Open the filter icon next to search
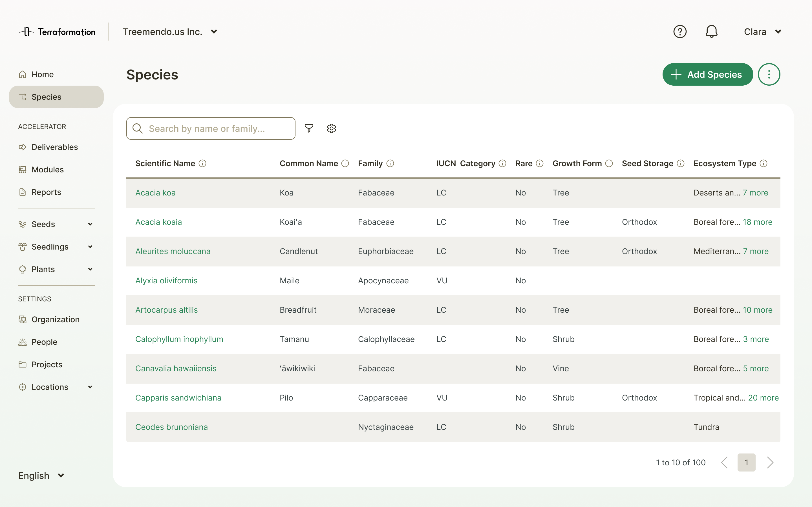 (309, 128)
